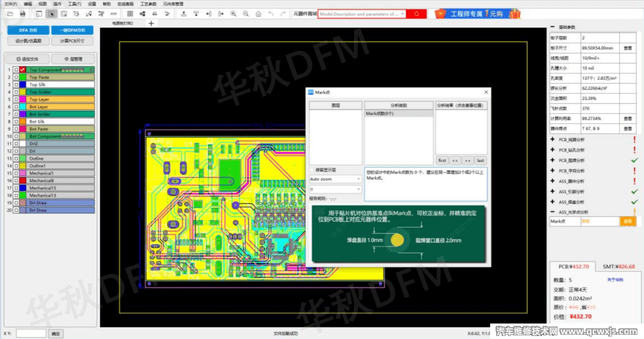Screen dimensions: 644x339
Task: Select the arrow pointer tool
Action: pos(52,14)
